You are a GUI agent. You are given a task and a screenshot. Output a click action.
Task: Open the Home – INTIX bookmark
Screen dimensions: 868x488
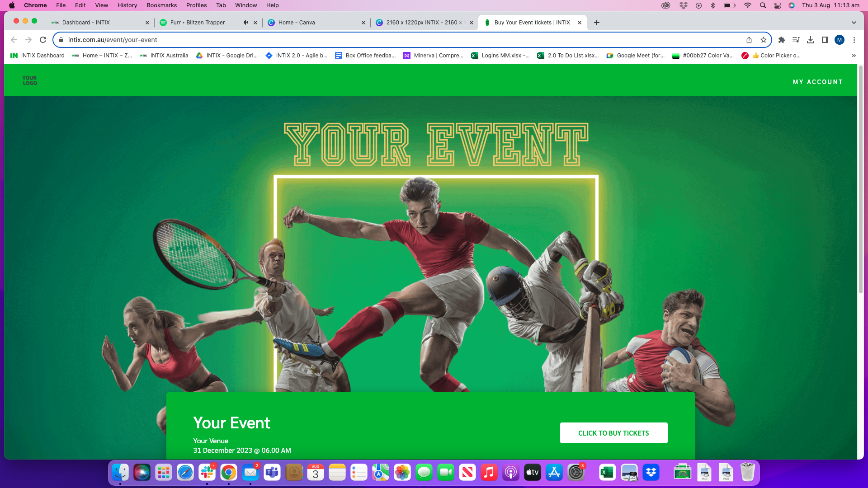tap(102, 56)
